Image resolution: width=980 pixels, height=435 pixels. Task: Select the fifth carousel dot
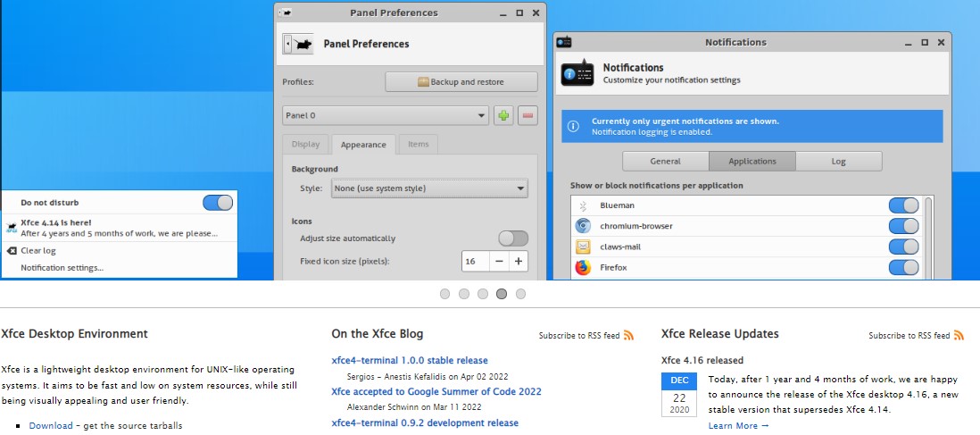click(x=520, y=294)
